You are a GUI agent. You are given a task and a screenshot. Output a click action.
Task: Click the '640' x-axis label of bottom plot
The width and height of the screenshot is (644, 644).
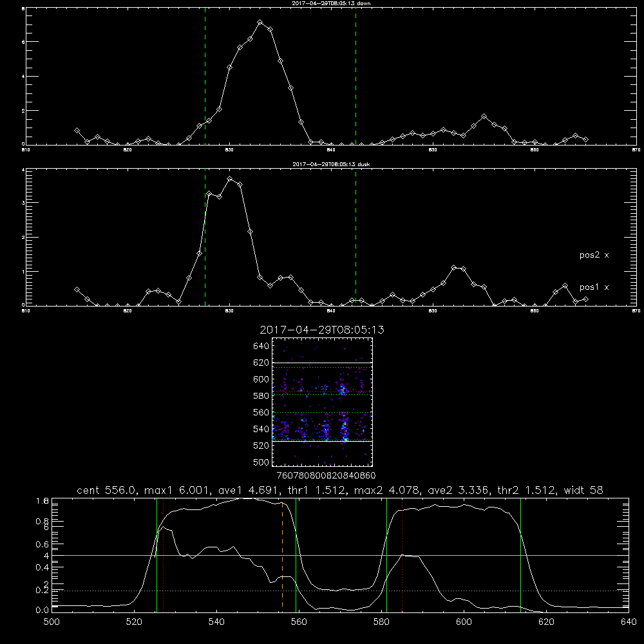coord(629,622)
